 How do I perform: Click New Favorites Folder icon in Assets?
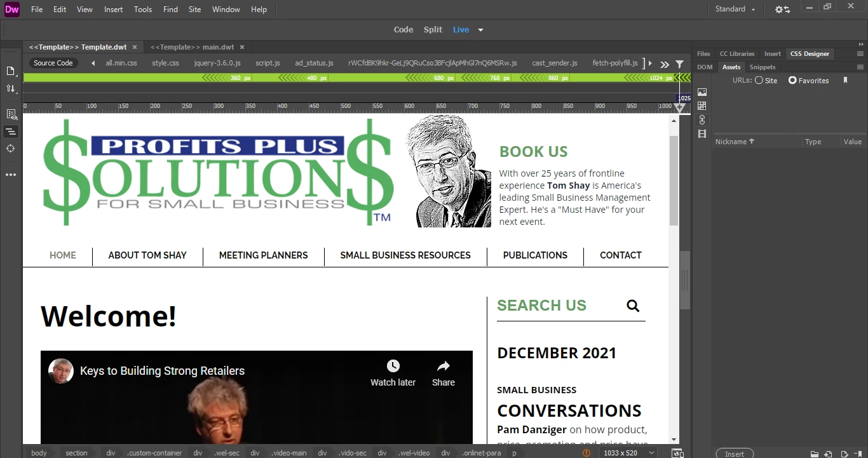[x=815, y=454]
